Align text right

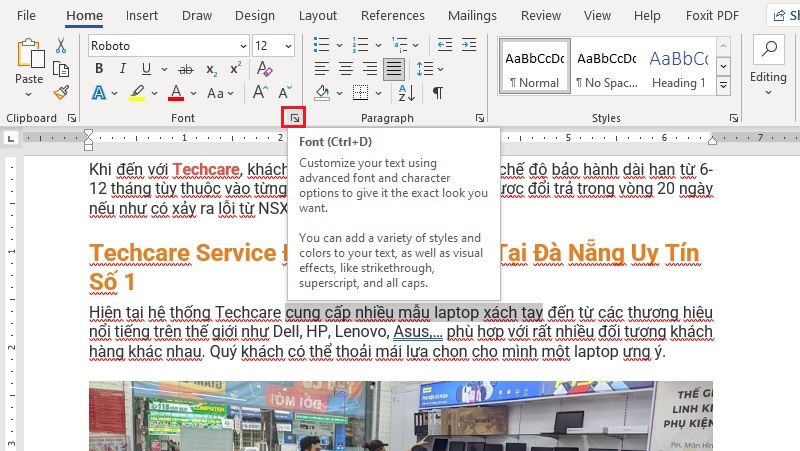click(370, 68)
